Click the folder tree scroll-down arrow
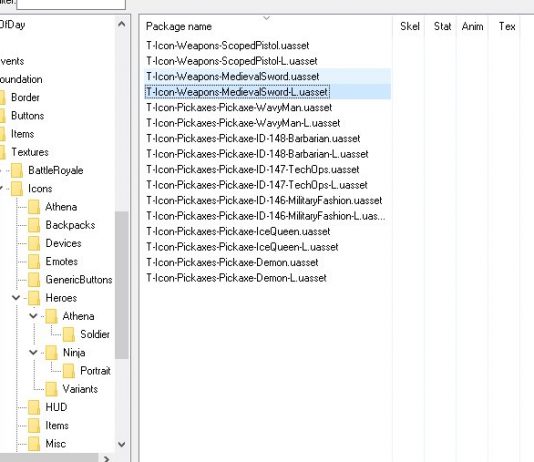Screen dimensions: 534x462 click(122, 444)
